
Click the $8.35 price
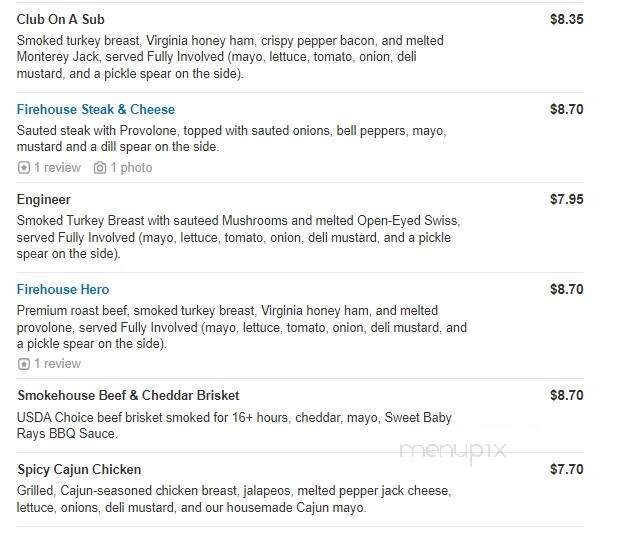(567, 19)
